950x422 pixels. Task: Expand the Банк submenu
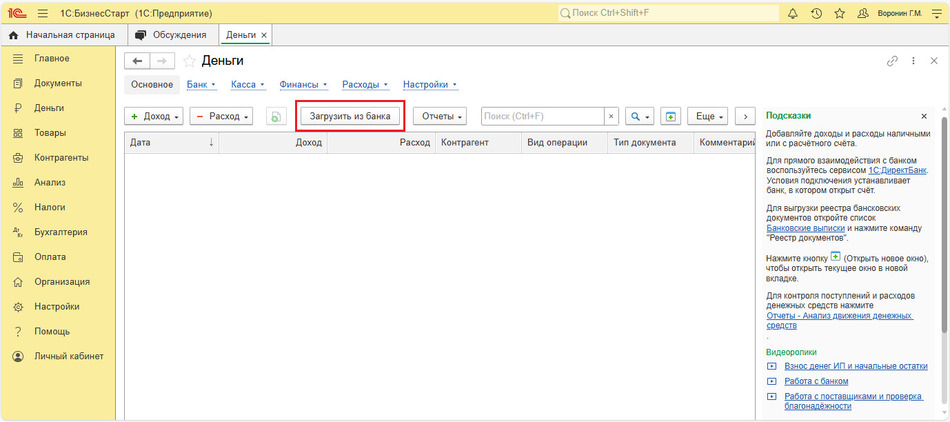pos(202,85)
